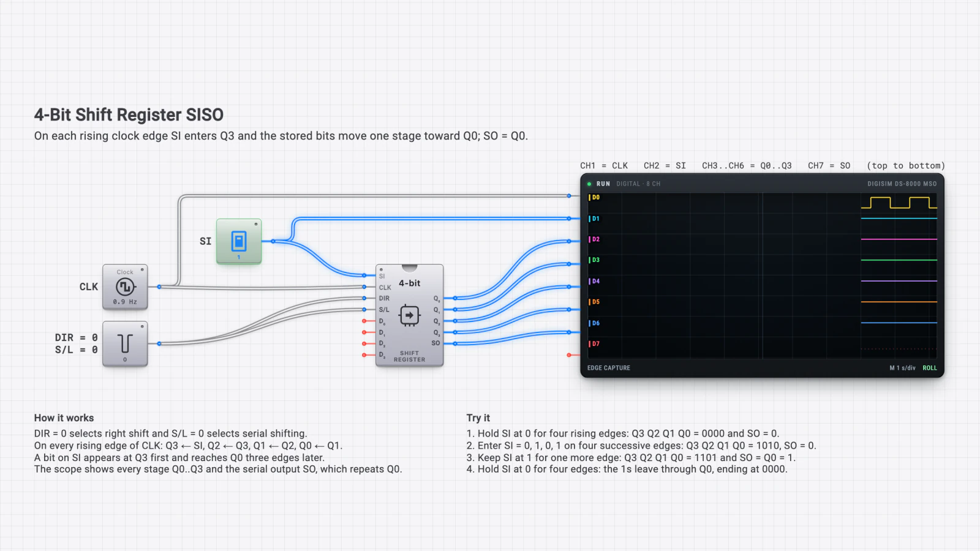The height and width of the screenshot is (551, 980).
Task: Select the D0 channel label on scope
Action: [595, 198]
